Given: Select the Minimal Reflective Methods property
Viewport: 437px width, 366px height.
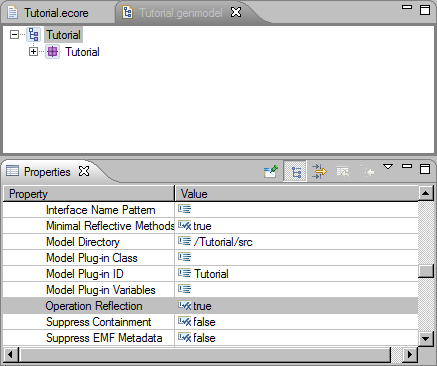Looking at the screenshot, I should coord(110,226).
